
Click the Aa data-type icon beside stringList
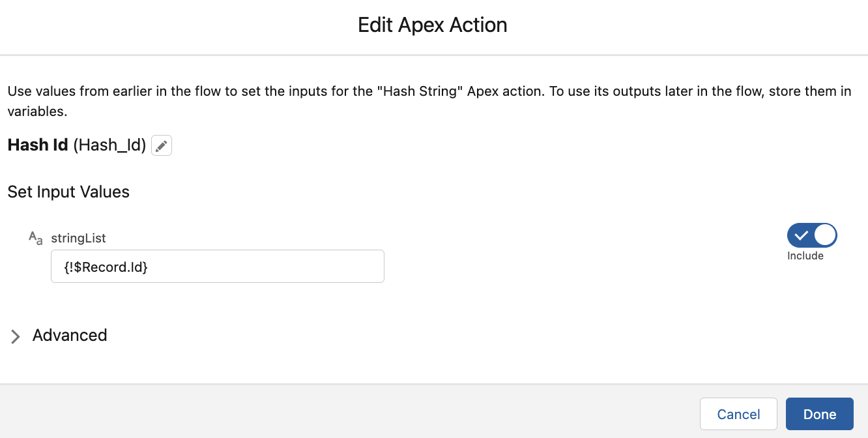coord(35,237)
